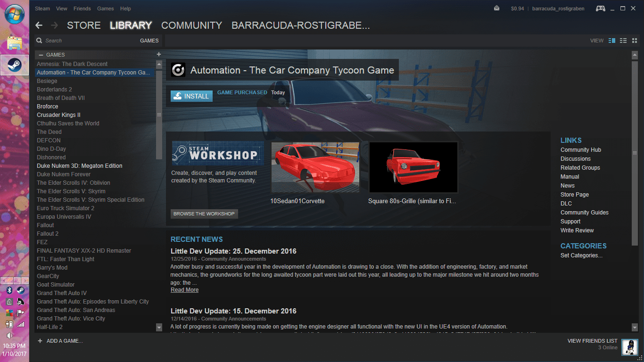The image size is (644, 362).
Task: Switch to list view mode
Action: tap(623, 41)
